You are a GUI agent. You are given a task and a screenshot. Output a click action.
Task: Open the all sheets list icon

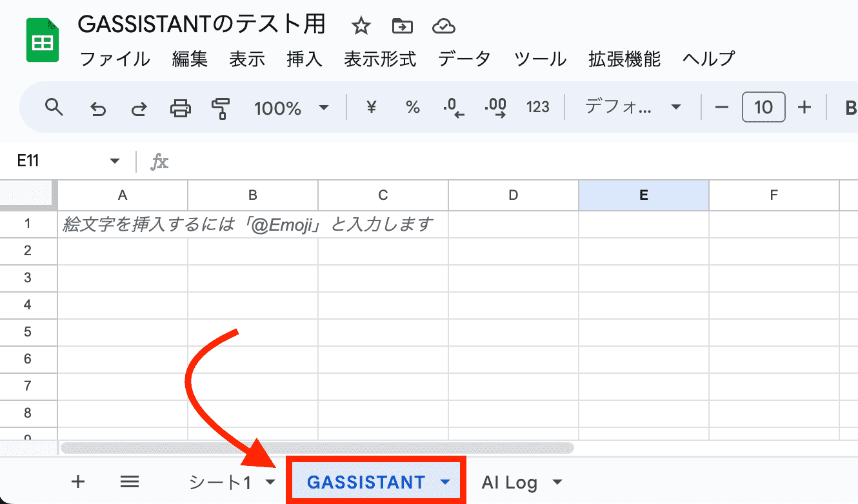point(130,481)
